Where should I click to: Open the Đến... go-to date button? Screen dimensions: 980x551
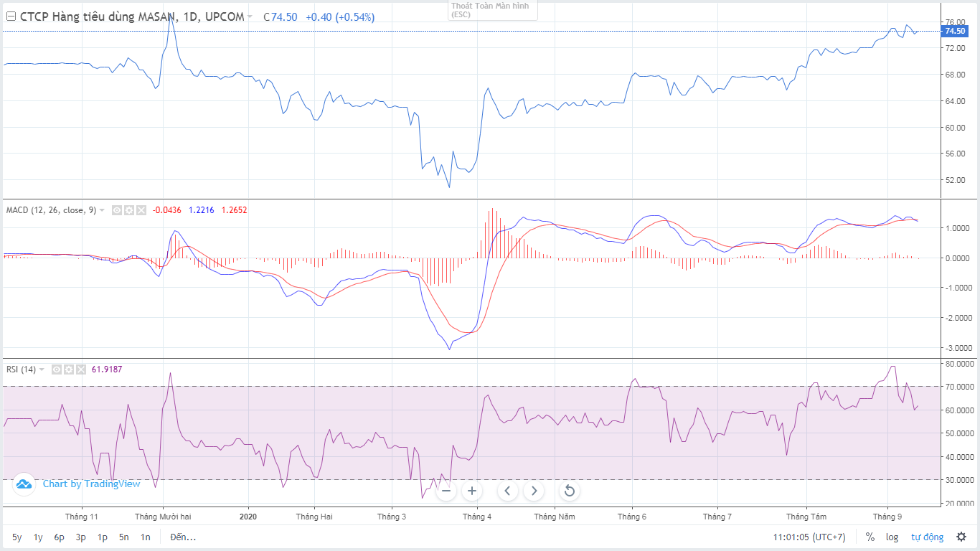point(183,537)
